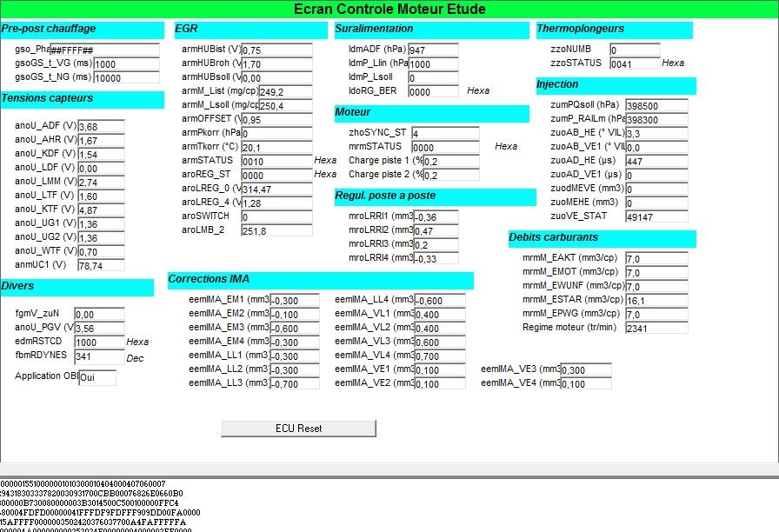Select the ldmP_Llin (hPa) field
The image size is (779, 532).
point(433,63)
